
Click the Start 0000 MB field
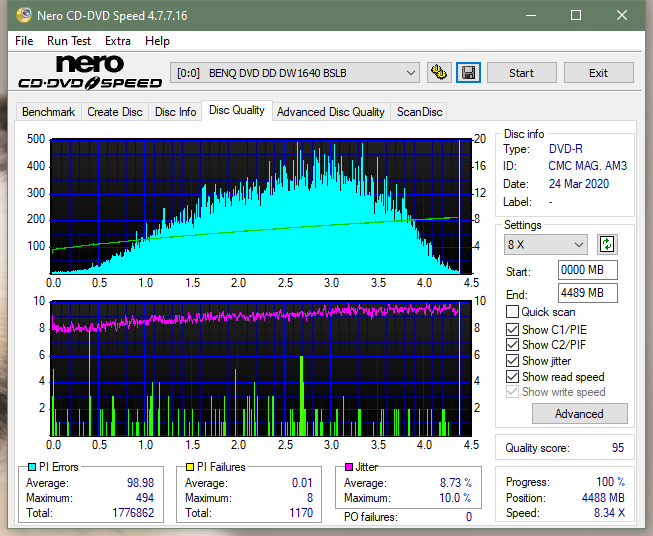[x=587, y=270]
